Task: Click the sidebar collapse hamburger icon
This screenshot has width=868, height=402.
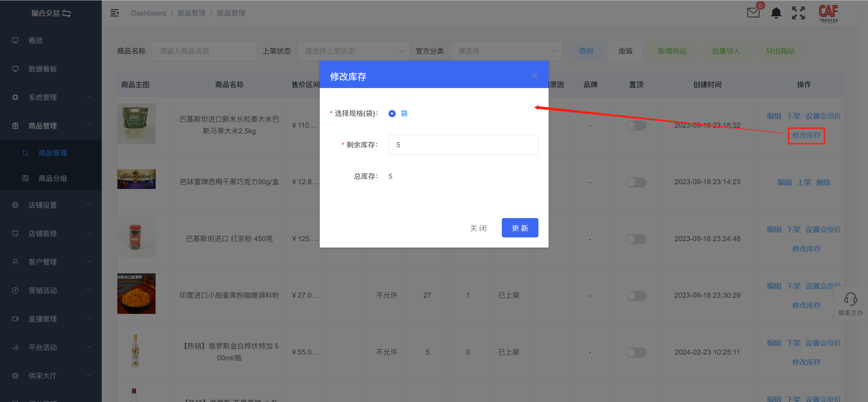Action: [x=115, y=13]
